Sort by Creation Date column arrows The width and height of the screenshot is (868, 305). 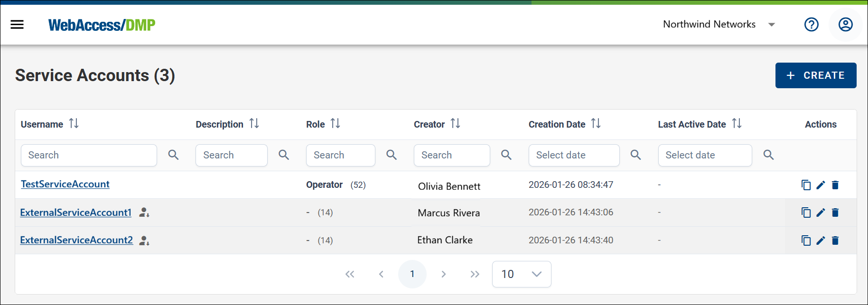pos(596,124)
